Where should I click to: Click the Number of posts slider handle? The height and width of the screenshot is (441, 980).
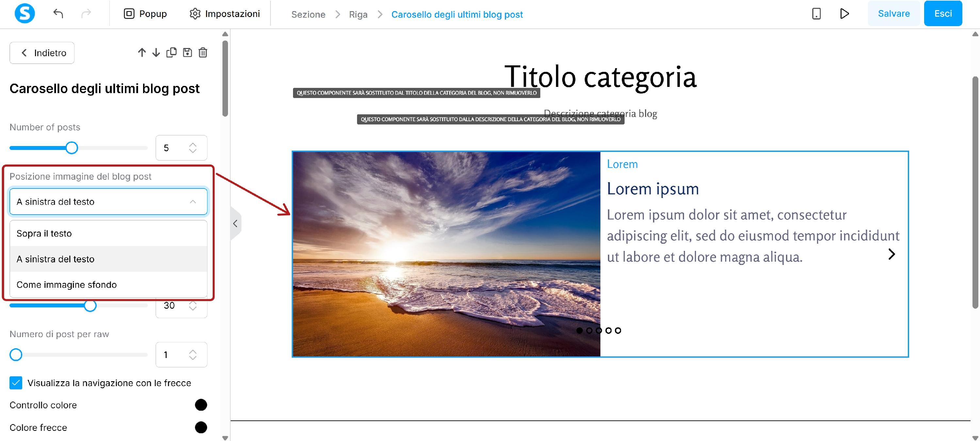pos(72,148)
